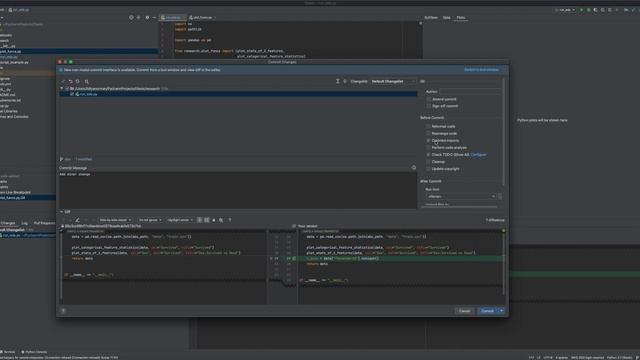
Task: Click the Cancel button
Action: 464,311
